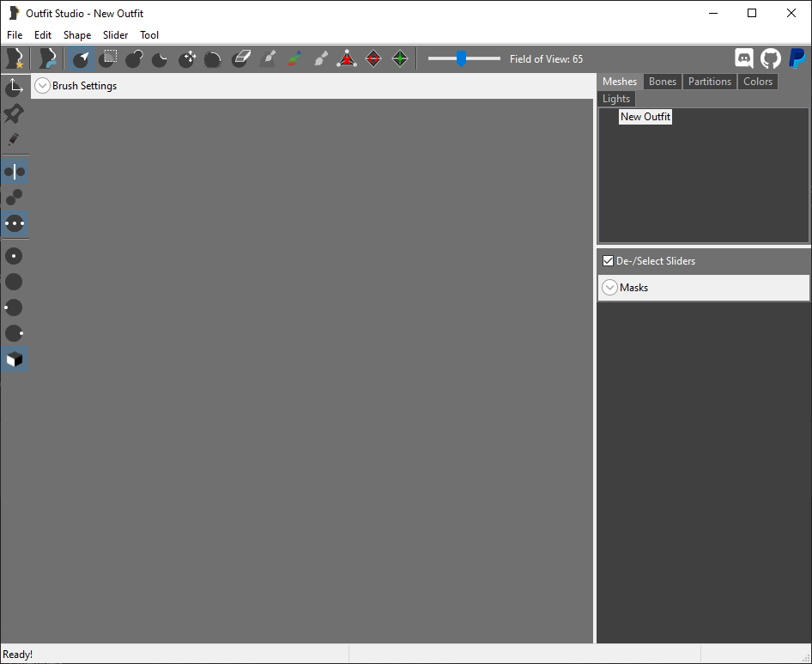The width and height of the screenshot is (812, 664).
Task: Select the Color paint brush
Action: pos(294,58)
